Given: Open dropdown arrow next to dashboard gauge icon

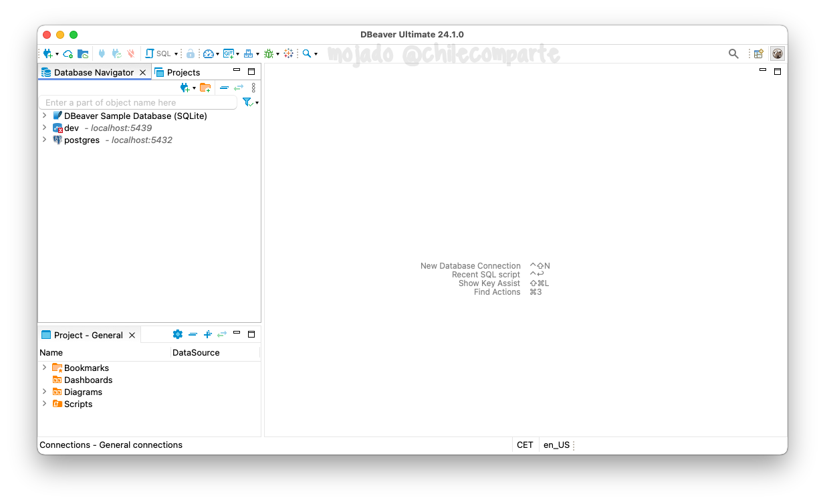Looking at the screenshot, I should coord(217,54).
